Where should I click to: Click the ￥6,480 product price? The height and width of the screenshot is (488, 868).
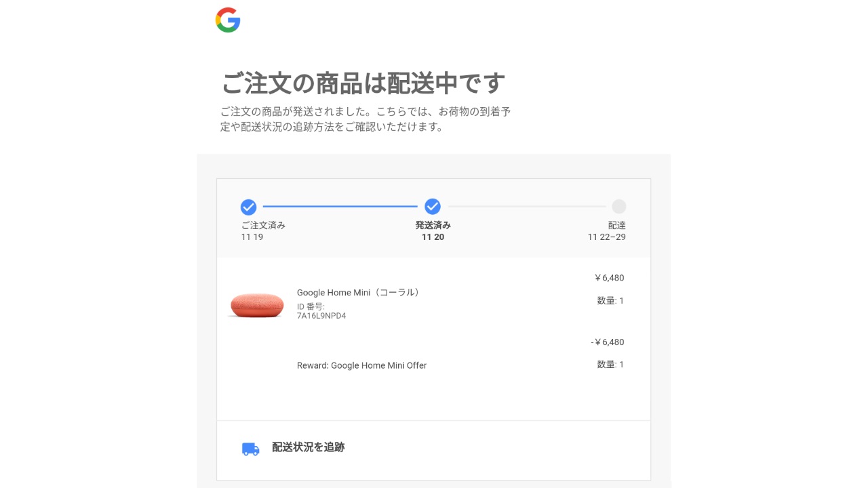click(608, 278)
